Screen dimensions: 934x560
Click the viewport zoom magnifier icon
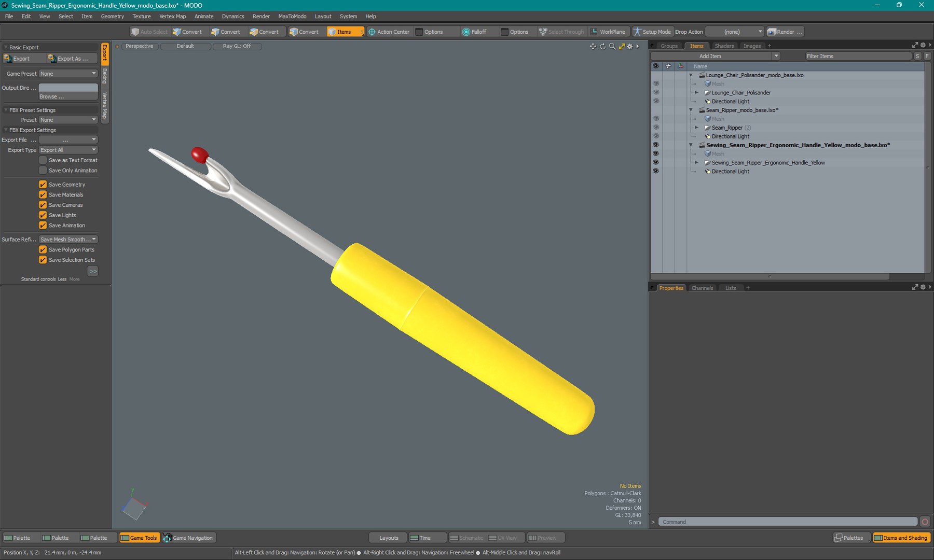[x=612, y=46]
